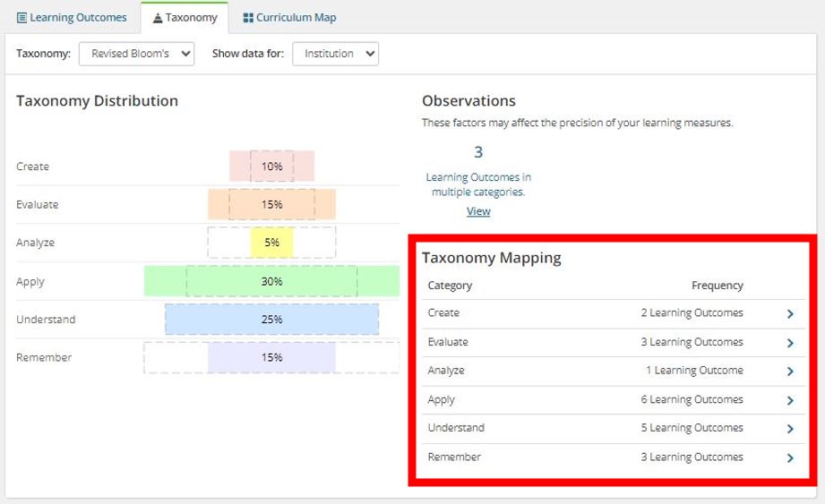Open the Learning Outcomes tab
The image size is (825, 504).
pos(72,18)
